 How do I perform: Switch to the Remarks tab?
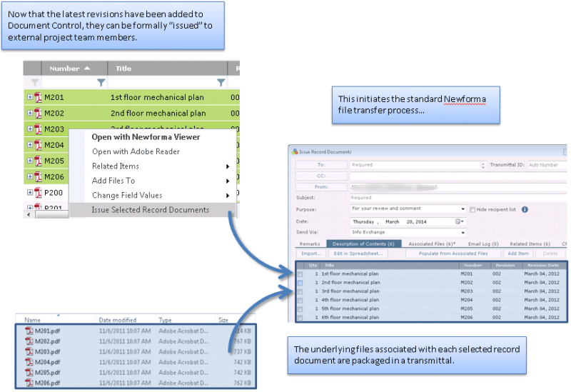pos(310,243)
